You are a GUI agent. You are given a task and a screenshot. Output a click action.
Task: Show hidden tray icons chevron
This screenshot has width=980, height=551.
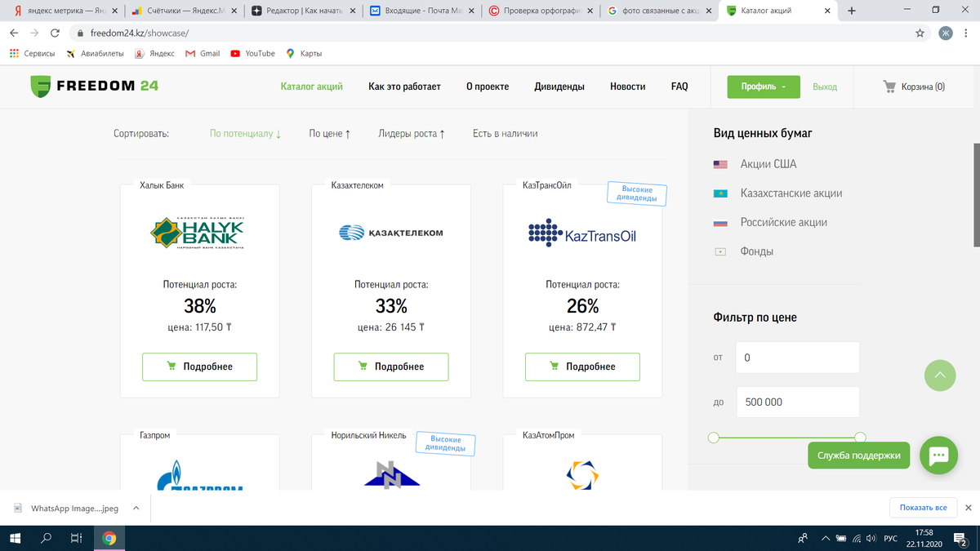pos(826,539)
